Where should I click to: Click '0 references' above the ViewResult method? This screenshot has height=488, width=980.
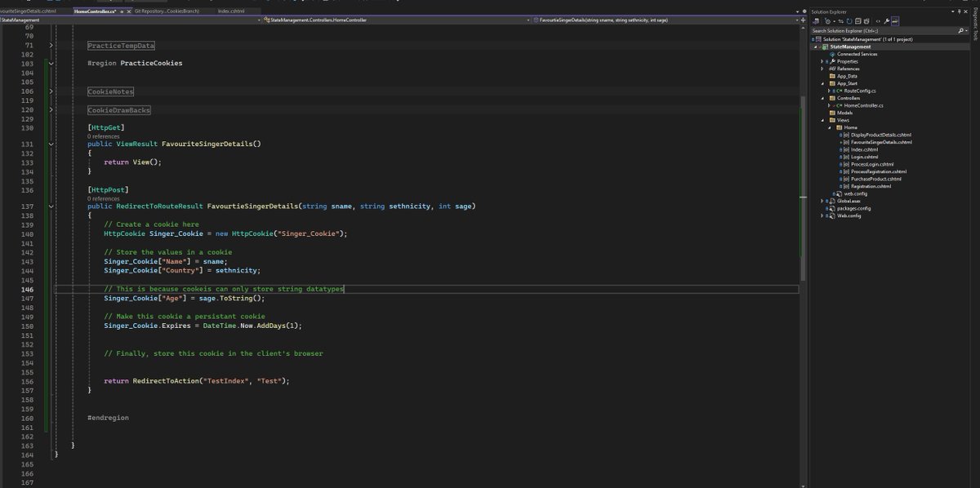[103, 136]
